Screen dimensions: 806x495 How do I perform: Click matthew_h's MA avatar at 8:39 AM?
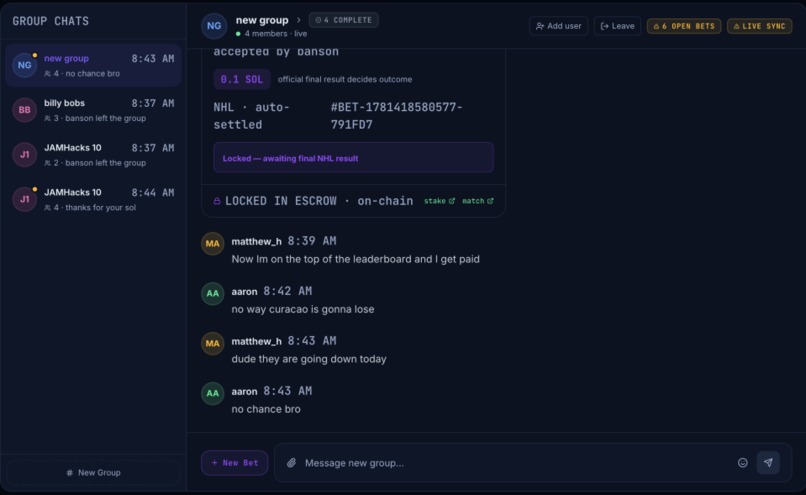click(x=213, y=244)
